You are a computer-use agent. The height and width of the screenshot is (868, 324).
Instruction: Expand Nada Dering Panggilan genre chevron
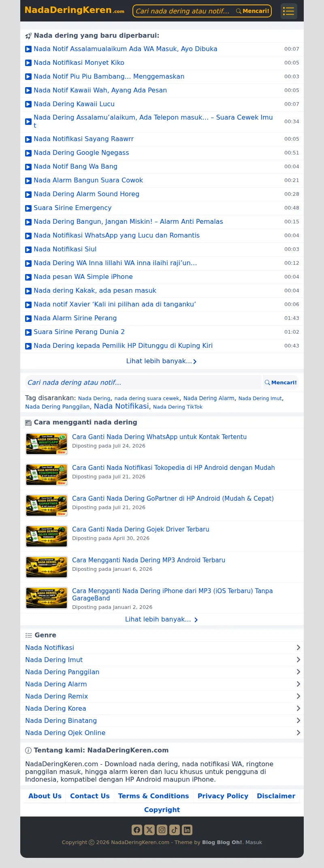coord(298,672)
